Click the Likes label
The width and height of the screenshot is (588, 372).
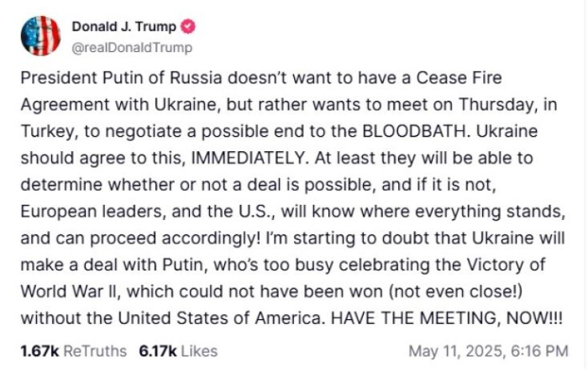point(199,351)
